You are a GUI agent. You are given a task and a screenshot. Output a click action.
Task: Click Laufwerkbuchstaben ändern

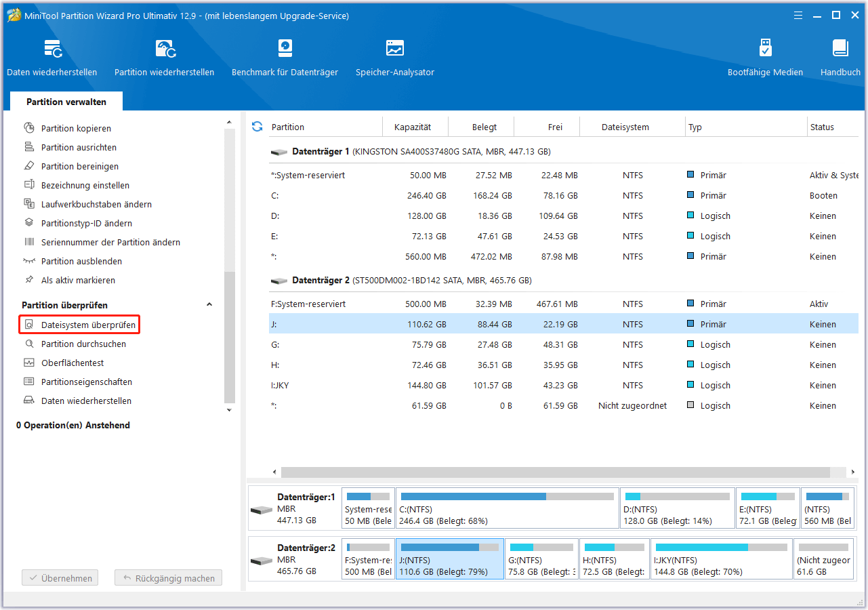click(x=96, y=204)
